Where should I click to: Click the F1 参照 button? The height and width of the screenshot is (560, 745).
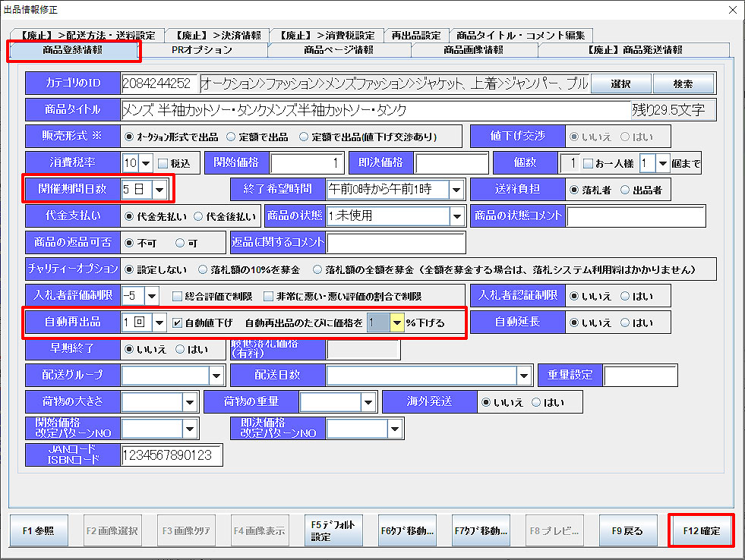[x=39, y=530]
